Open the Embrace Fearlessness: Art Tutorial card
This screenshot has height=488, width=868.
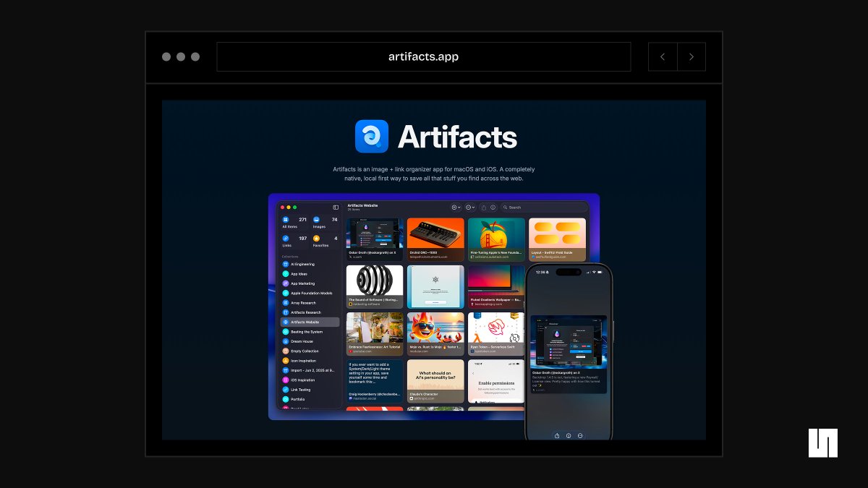pyautogui.click(x=375, y=333)
